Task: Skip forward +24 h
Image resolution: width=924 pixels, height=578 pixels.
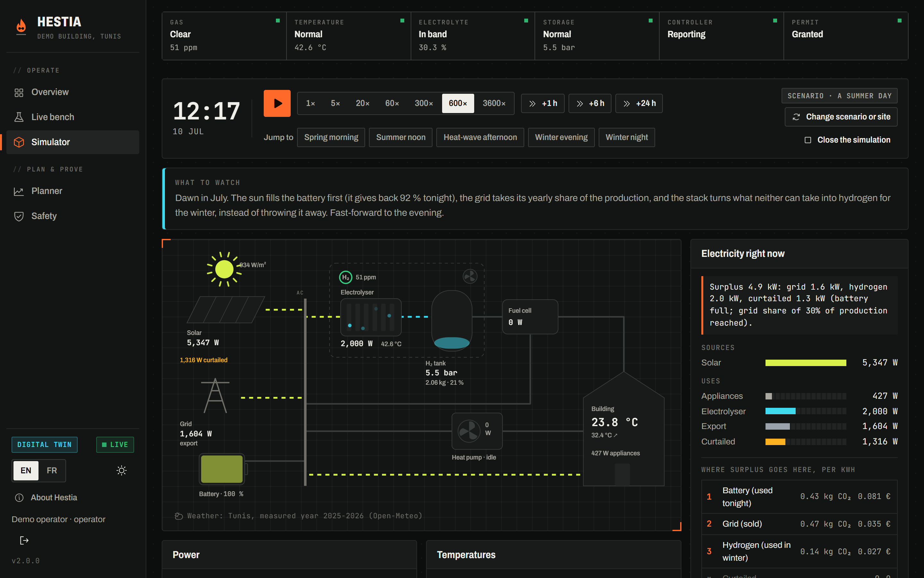Action: click(639, 103)
